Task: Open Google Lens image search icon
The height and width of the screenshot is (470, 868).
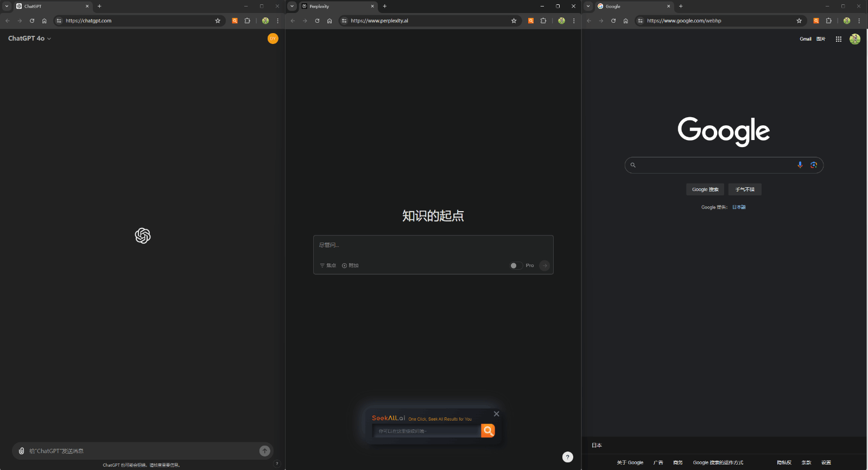Action: [x=814, y=165]
